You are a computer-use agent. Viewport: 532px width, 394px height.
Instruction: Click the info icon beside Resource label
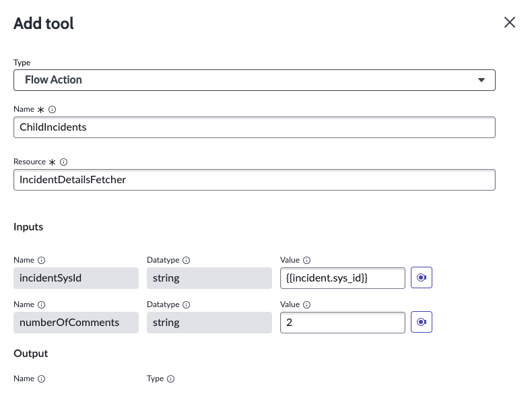63,162
